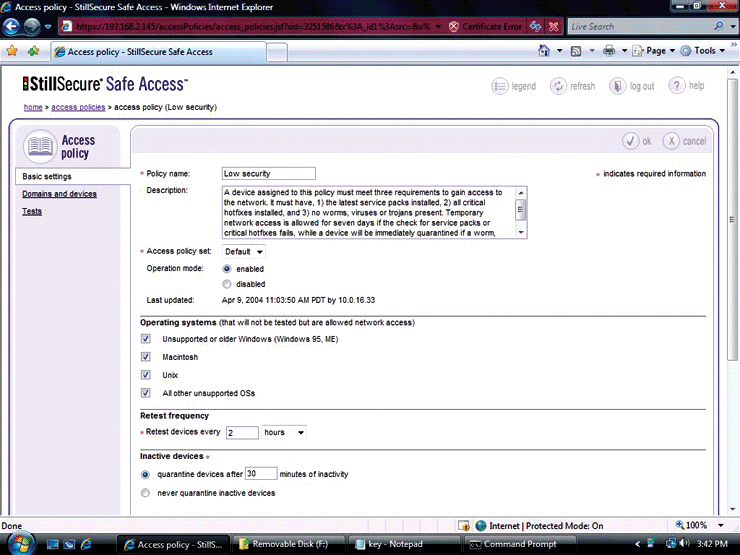Follow the access policies breadcrumb link
This screenshot has height=555, width=740.
pyautogui.click(x=78, y=107)
